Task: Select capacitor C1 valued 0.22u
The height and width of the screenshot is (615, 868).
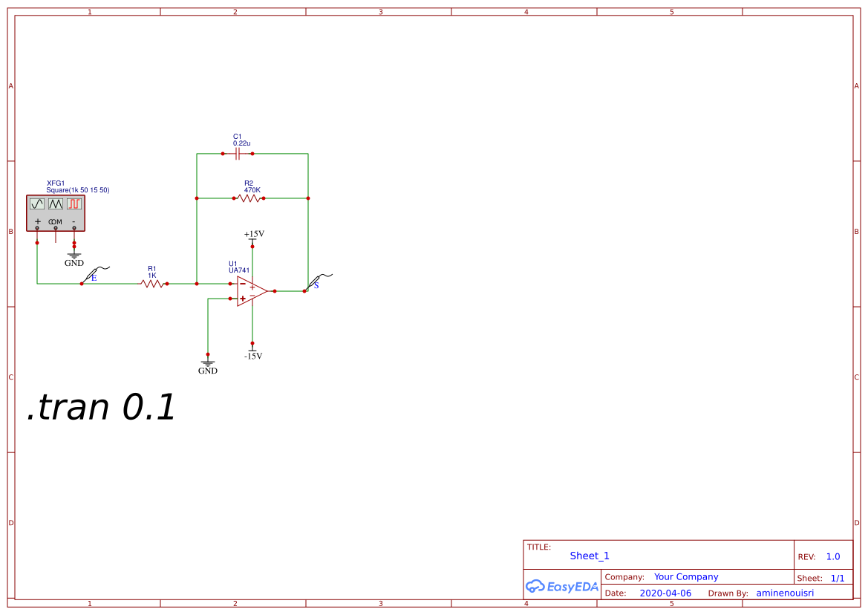Action: pos(236,153)
